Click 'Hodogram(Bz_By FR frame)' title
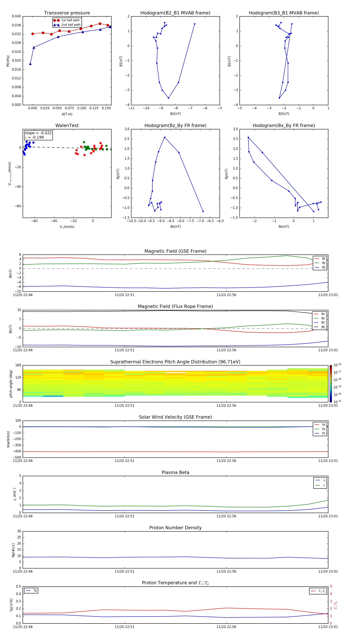Image resolution: width=351 pixels, height=644 pixels. [175, 125]
